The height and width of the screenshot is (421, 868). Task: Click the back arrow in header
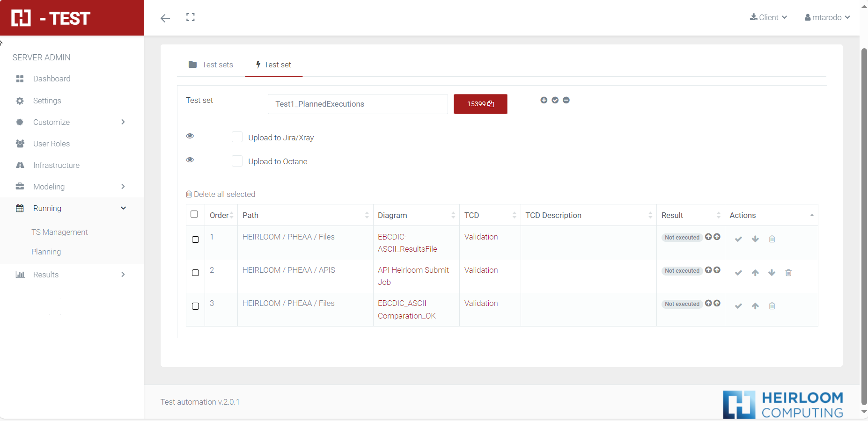[x=165, y=18]
